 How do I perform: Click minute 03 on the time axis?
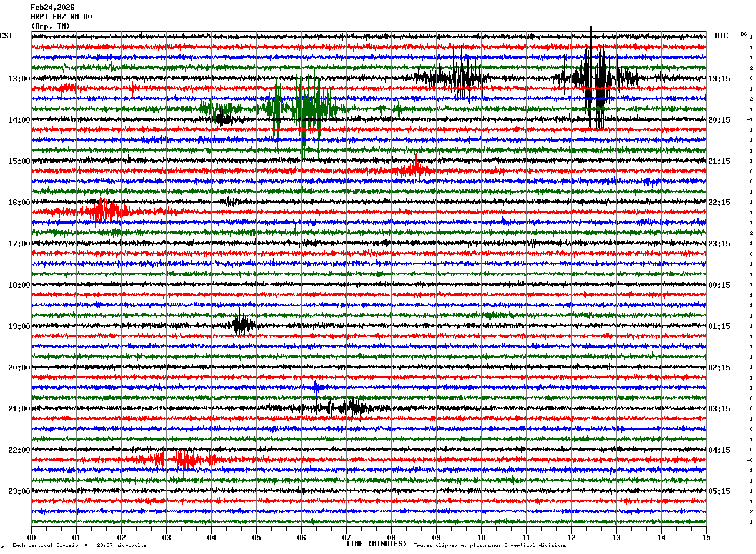pyautogui.click(x=167, y=537)
